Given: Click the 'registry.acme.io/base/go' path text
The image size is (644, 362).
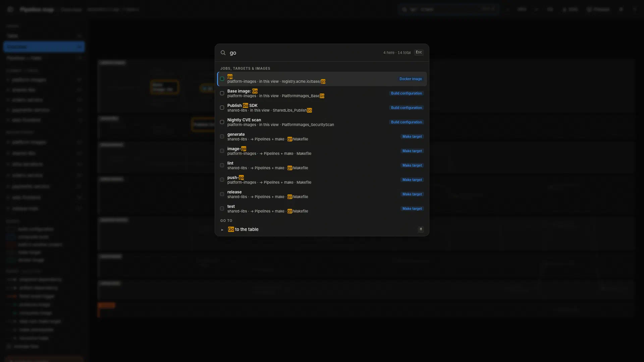Looking at the screenshot, I should [x=304, y=81].
